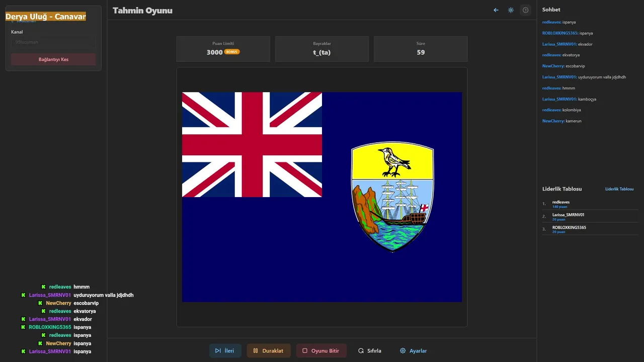Click Kick badge beside overlay Larissa_SMRNV01 ispanya
644x362 pixels.
point(23,351)
